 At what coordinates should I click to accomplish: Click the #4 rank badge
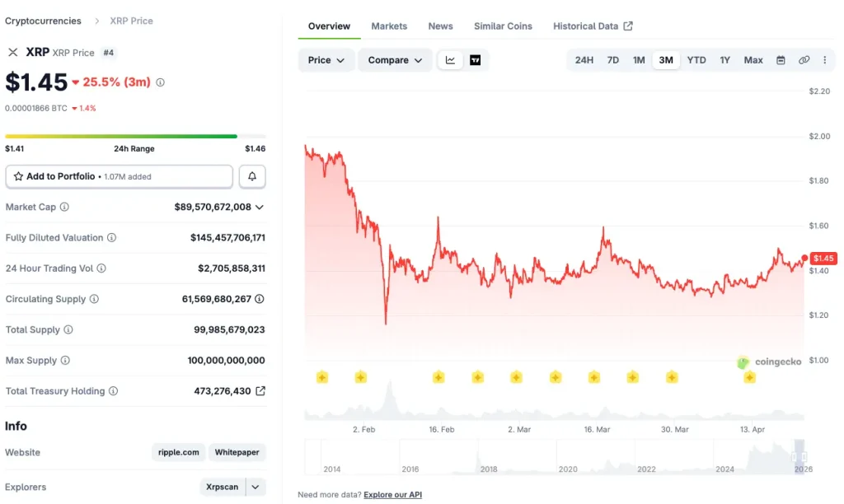click(109, 53)
